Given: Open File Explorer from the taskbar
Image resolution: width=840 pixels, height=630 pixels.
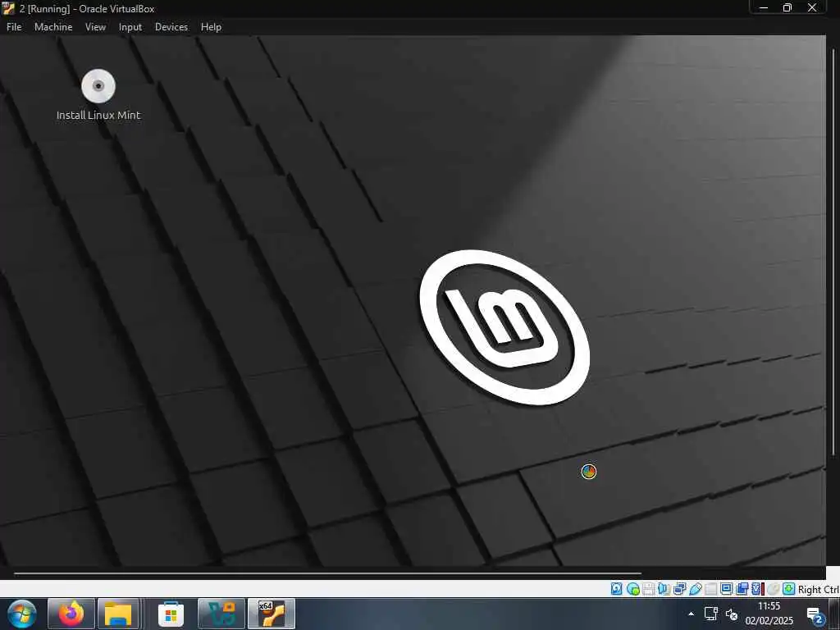Looking at the screenshot, I should coord(118,614).
